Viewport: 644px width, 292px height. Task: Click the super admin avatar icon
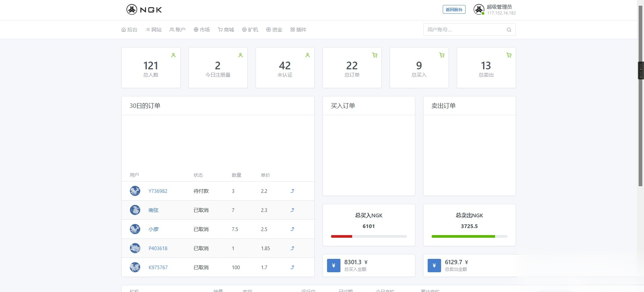tap(479, 9)
